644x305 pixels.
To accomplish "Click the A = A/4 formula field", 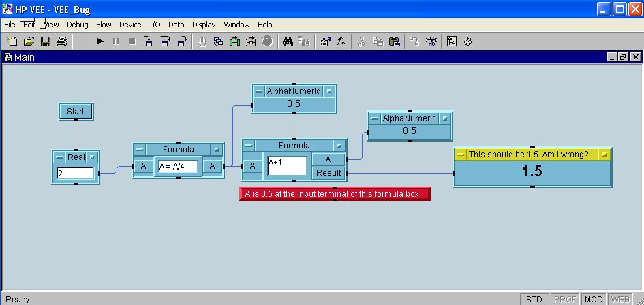I will pyautogui.click(x=178, y=166).
